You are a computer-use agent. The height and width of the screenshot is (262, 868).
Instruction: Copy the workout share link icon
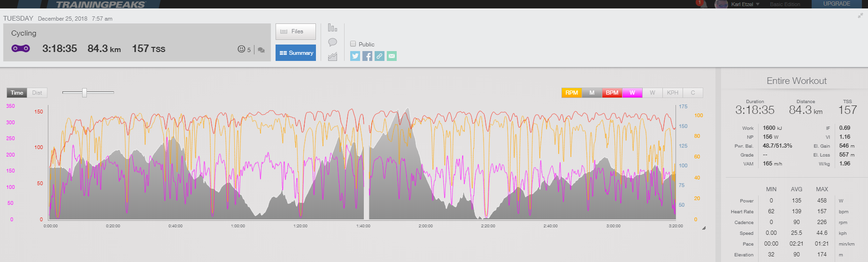[x=379, y=56]
